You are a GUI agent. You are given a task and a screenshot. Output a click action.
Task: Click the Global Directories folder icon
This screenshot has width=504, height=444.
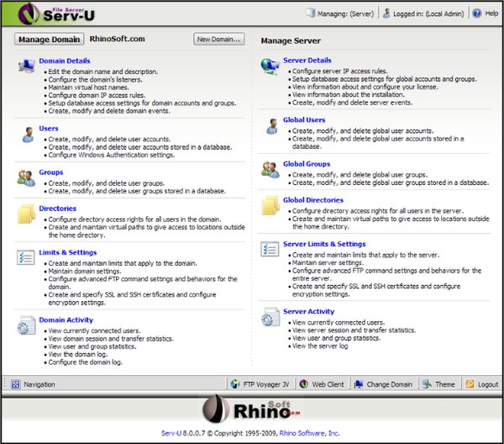pyautogui.click(x=270, y=205)
